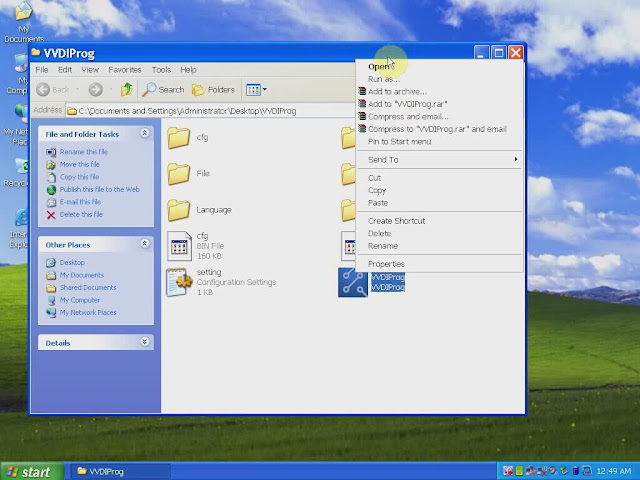Choose Rename in the context menu

coord(440,246)
